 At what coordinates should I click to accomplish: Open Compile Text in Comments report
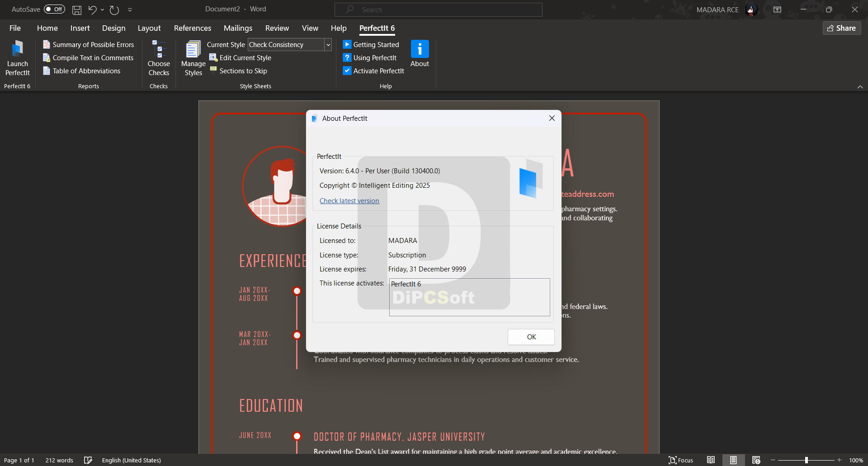point(88,57)
